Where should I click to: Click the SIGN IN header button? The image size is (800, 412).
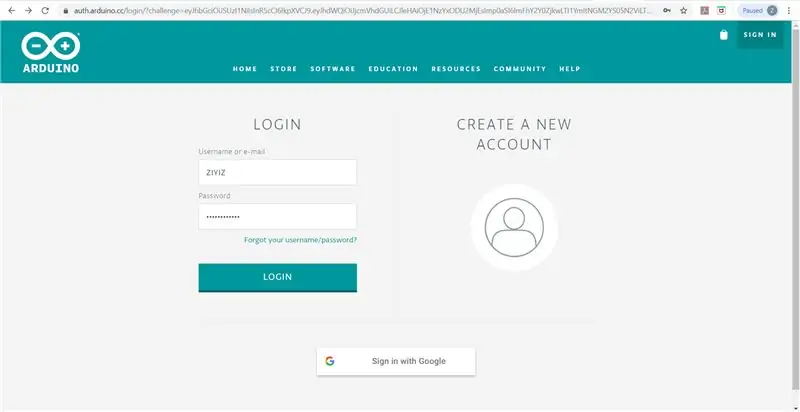(760, 35)
